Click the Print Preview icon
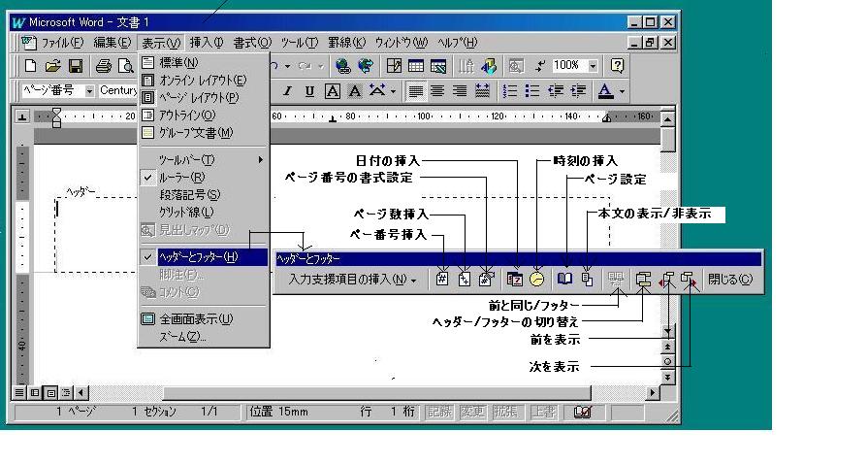The image size is (868, 464). (126, 66)
